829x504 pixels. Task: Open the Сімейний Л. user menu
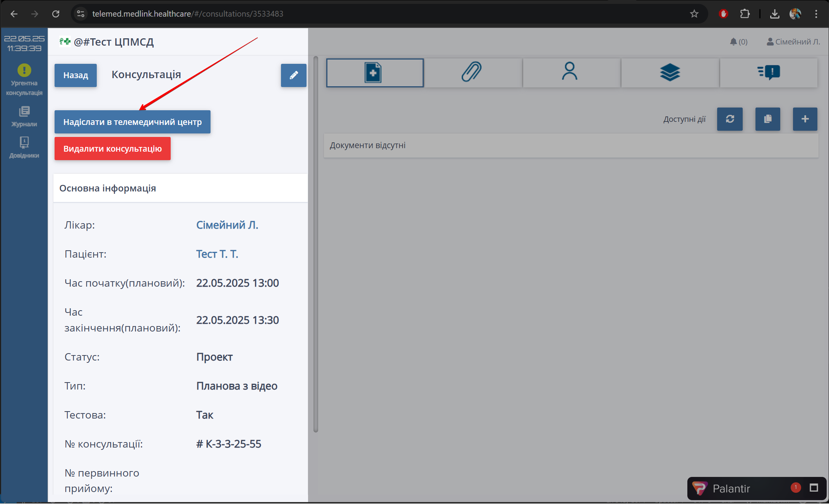coord(793,42)
